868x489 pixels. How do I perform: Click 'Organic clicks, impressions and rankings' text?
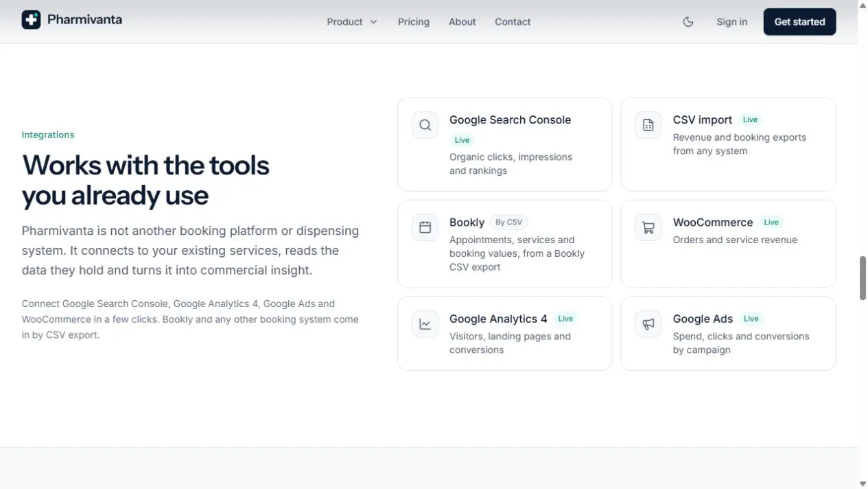(511, 163)
